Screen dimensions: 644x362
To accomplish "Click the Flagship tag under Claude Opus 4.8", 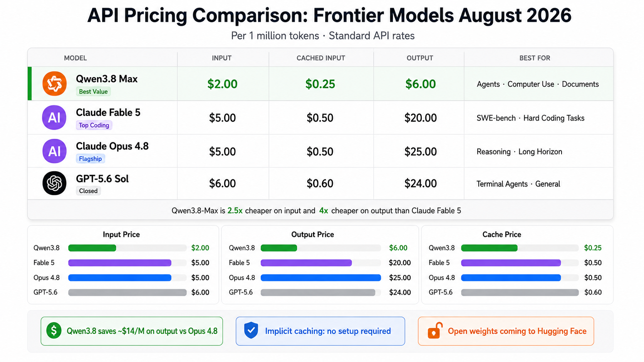I will [91, 158].
